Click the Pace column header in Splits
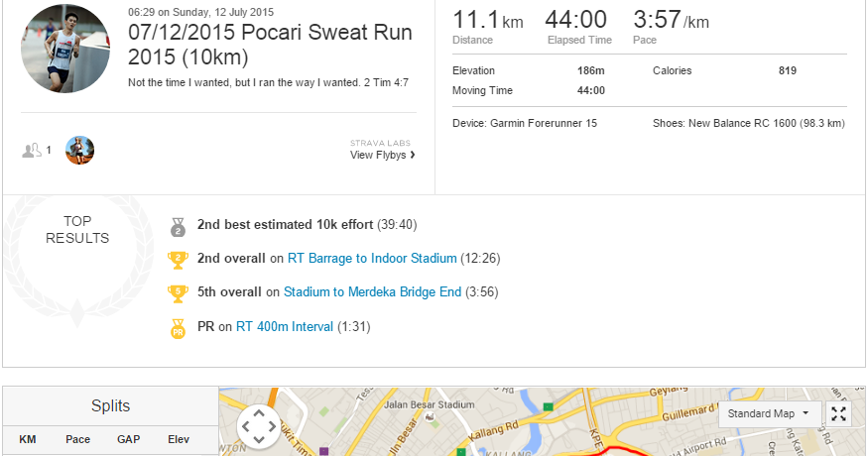 pos(78,439)
